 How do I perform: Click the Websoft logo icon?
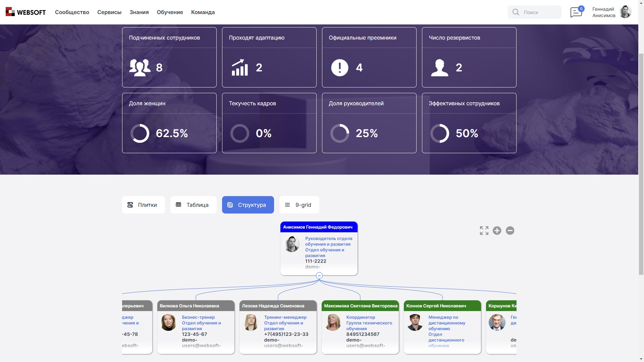coord(10,12)
